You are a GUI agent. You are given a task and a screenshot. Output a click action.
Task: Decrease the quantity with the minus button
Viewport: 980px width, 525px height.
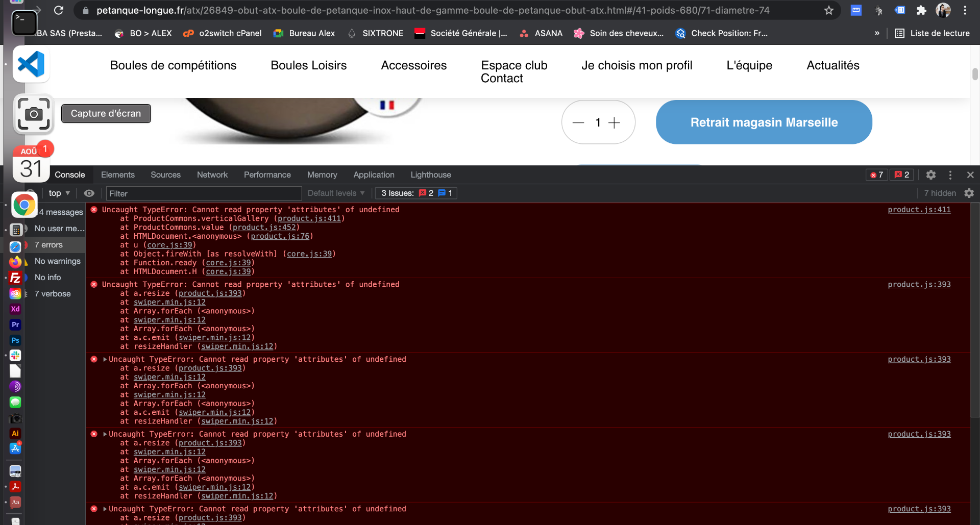pyautogui.click(x=578, y=122)
